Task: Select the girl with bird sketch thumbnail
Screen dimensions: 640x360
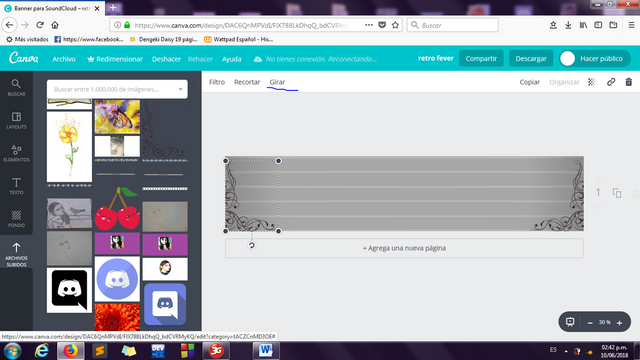Action: click(69, 213)
